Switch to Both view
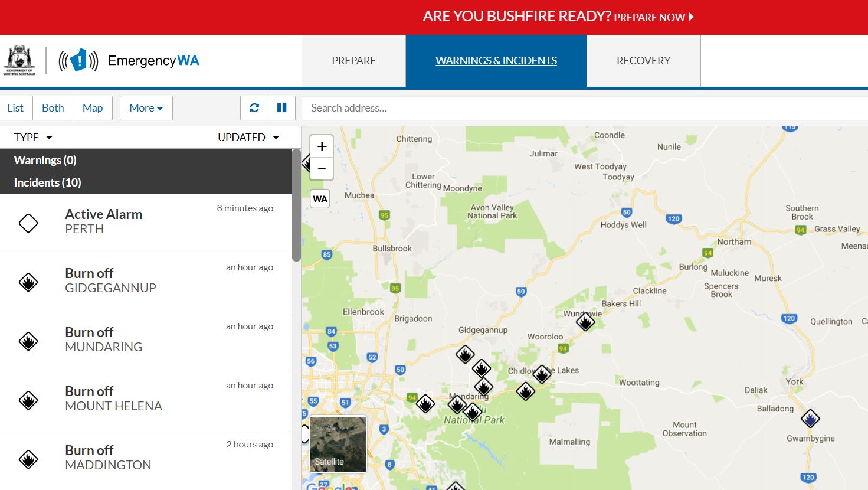This screenshot has height=490, width=868. point(53,108)
